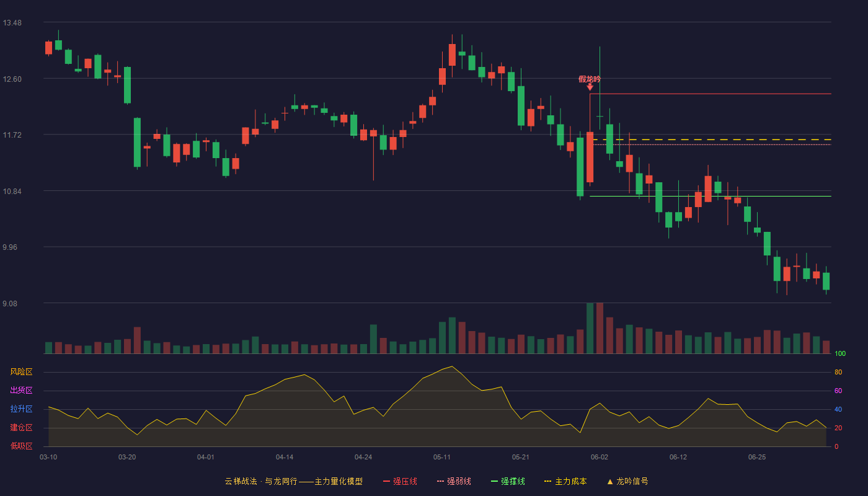Click the chart title 云梯战法 · 与龙同行
Image resolution: width=868 pixels, height=496 pixels.
click(x=260, y=481)
